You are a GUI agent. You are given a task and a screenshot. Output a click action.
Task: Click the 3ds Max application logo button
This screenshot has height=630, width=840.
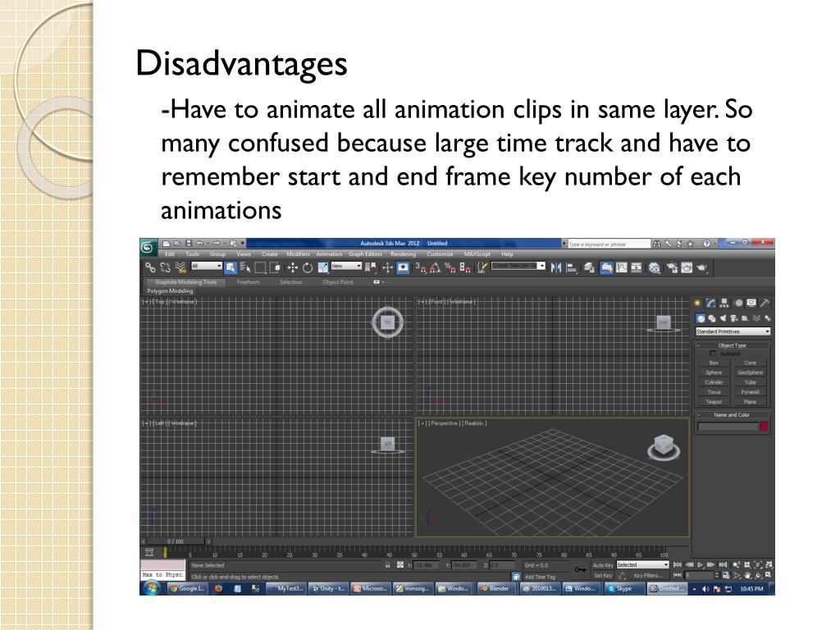[x=148, y=248]
